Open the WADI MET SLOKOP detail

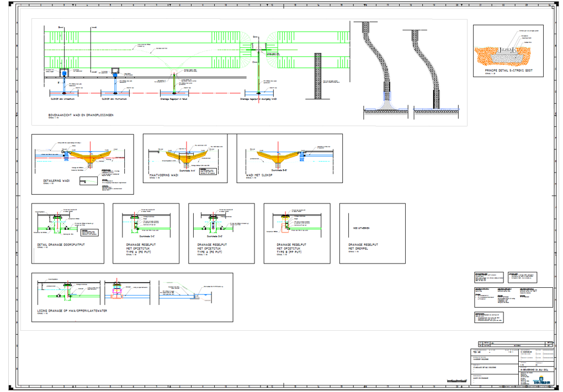pos(289,158)
